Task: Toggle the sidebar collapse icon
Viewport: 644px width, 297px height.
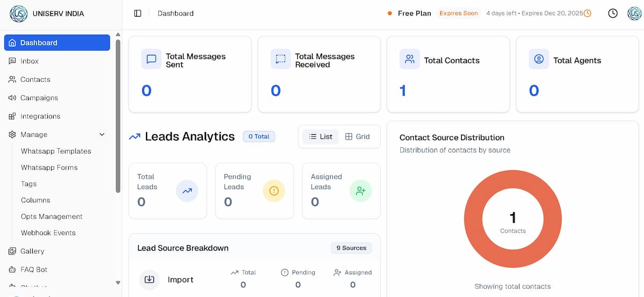Action: tap(138, 13)
